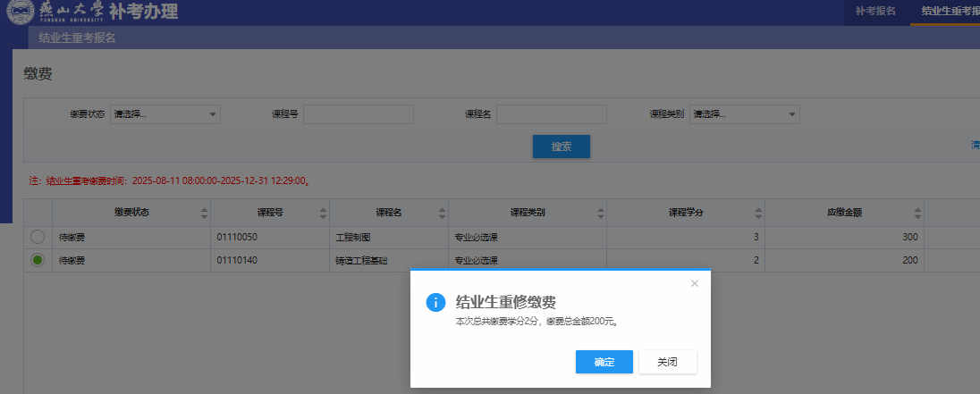Sort by 课程号 column arrows
980x394 pixels.
(322, 214)
